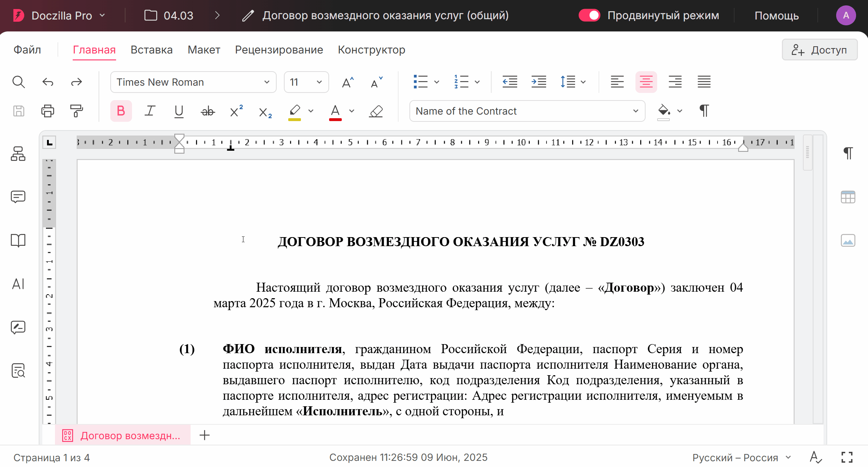Open image settings in right sidebar
This screenshot has width=868, height=467.
848,240
